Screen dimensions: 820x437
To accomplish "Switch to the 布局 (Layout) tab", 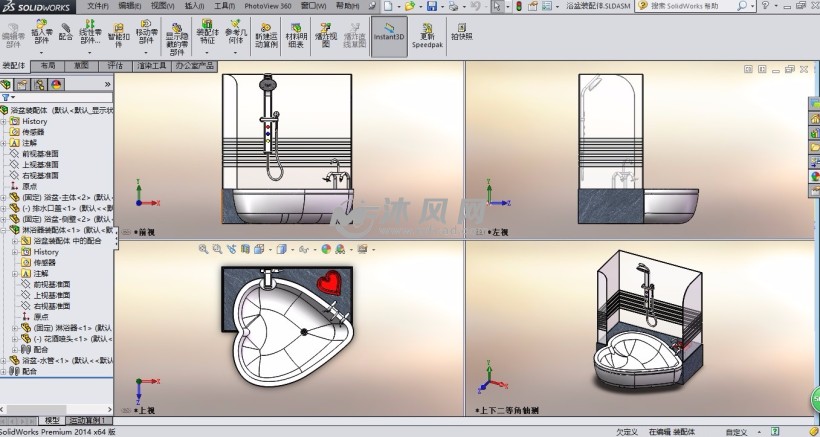I will (x=48, y=66).
